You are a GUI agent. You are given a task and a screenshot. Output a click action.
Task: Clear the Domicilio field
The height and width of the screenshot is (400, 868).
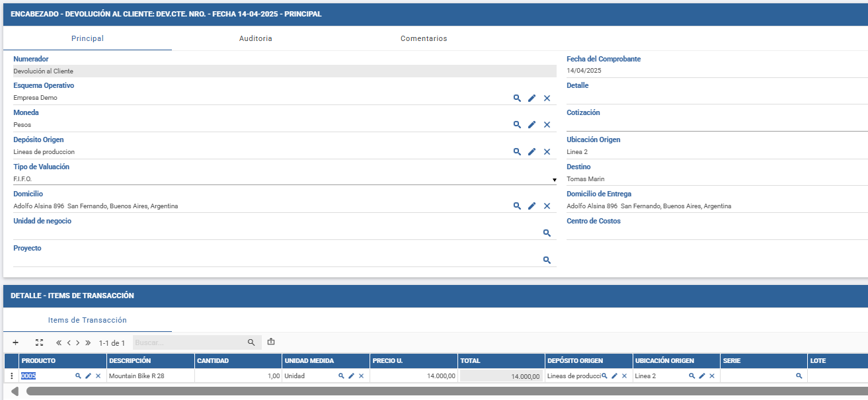[547, 206]
